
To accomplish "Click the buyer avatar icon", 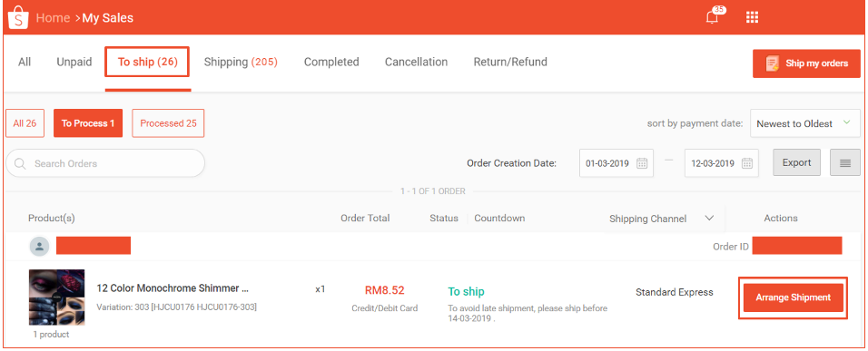I will click(39, 247).
